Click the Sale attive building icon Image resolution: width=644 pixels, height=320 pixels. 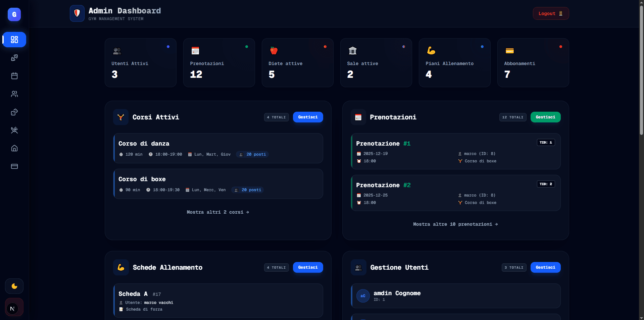click(x=352, y=51)
